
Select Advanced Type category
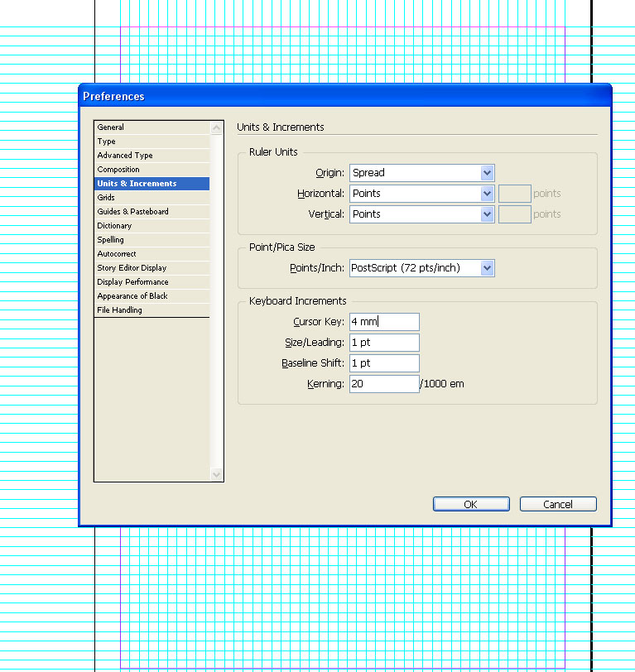(x=152, y=156)
